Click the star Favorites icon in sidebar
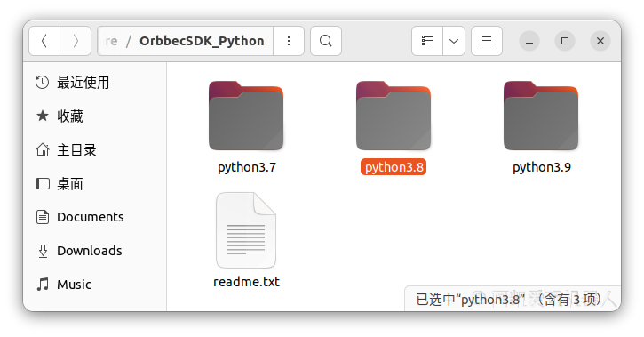Image resolution: width=644 pixels, height=337 pixels. 43,116
